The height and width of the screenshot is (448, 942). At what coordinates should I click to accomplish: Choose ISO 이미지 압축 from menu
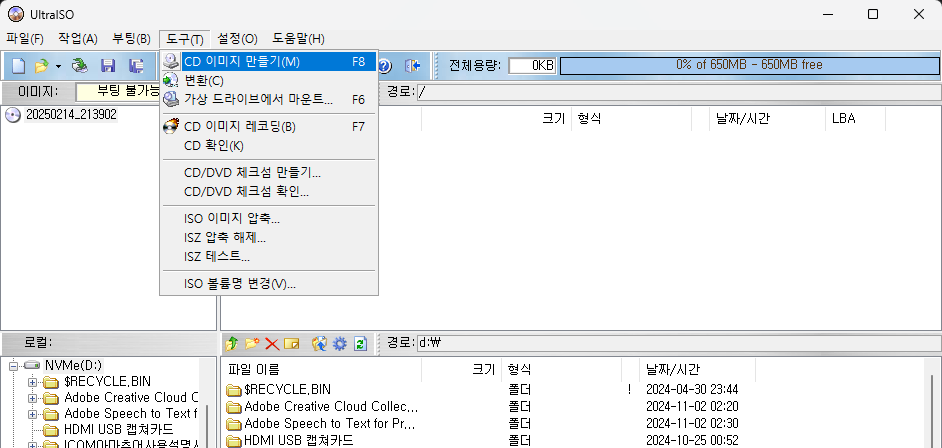(x=231, y=218)
